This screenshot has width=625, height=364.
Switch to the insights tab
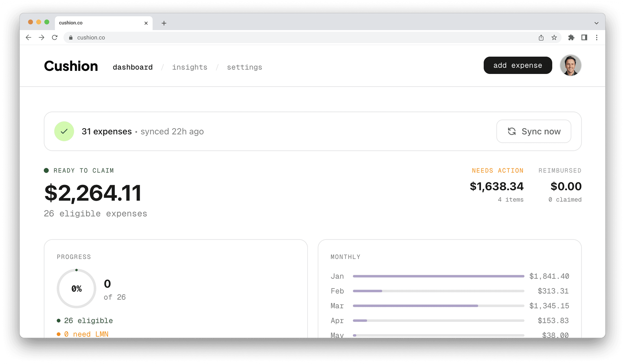(189, 67)
